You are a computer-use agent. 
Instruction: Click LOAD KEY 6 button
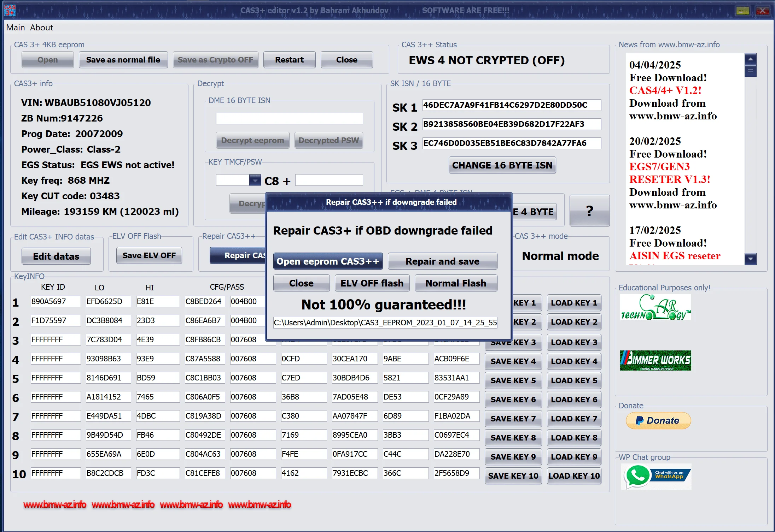click(574, 400)
